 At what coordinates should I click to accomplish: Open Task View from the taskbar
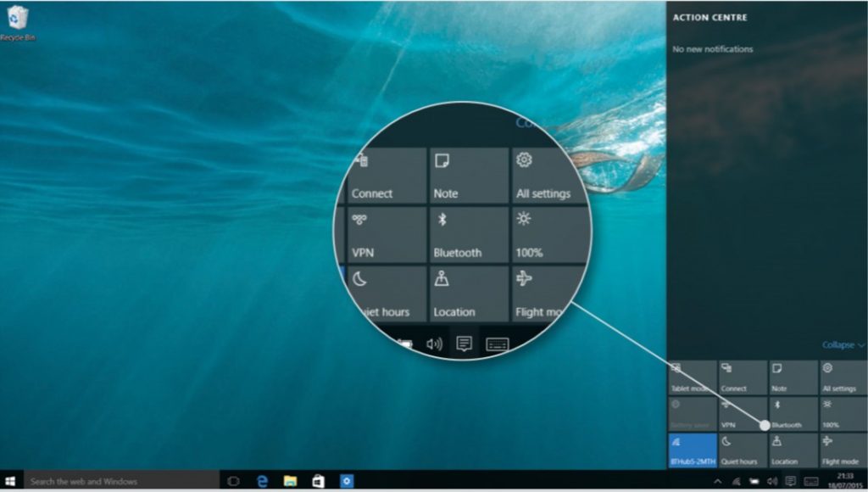[234, 481]
